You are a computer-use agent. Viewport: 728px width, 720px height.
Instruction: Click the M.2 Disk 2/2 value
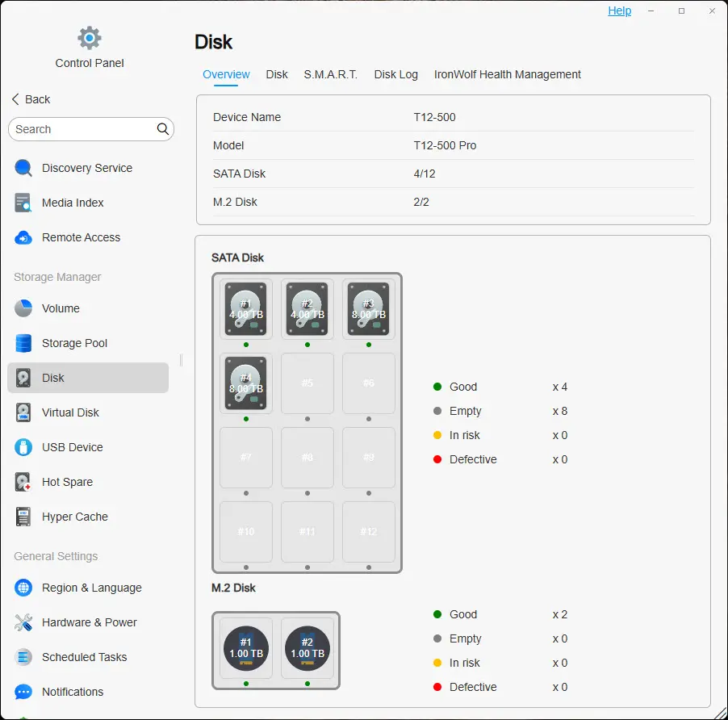tap(421, 202)
